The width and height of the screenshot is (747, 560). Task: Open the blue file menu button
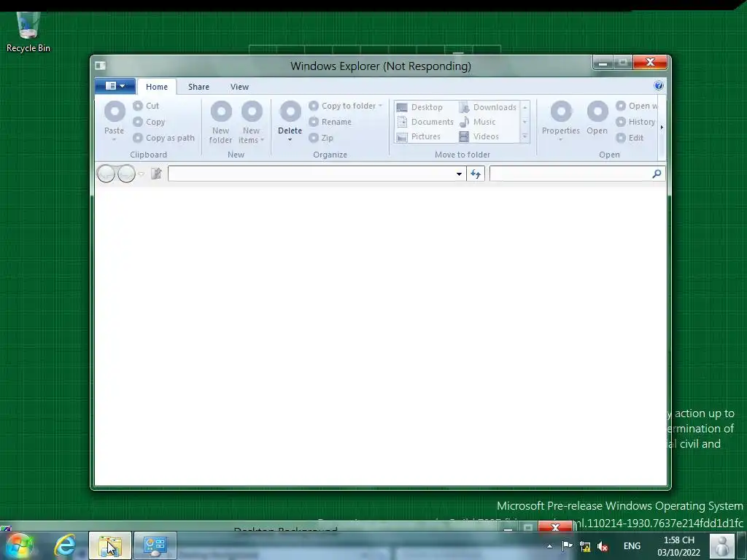[115, 86]
